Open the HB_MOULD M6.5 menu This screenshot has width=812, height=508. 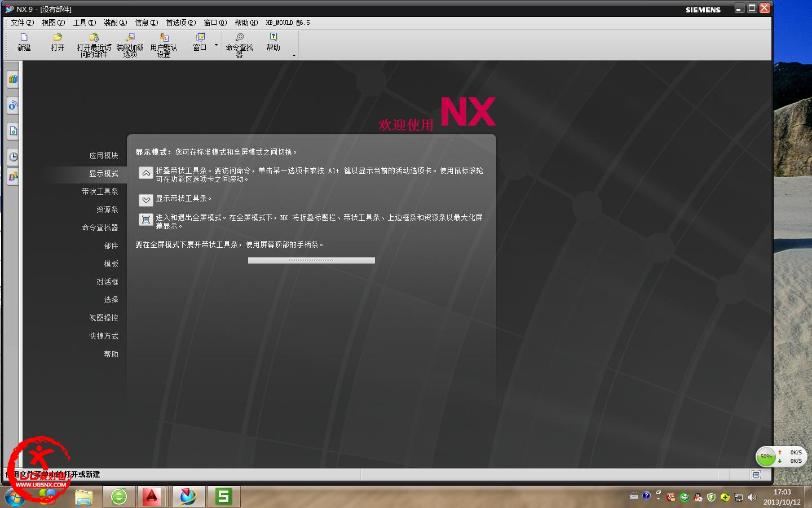pyautogui.click(x=288, y=23)
